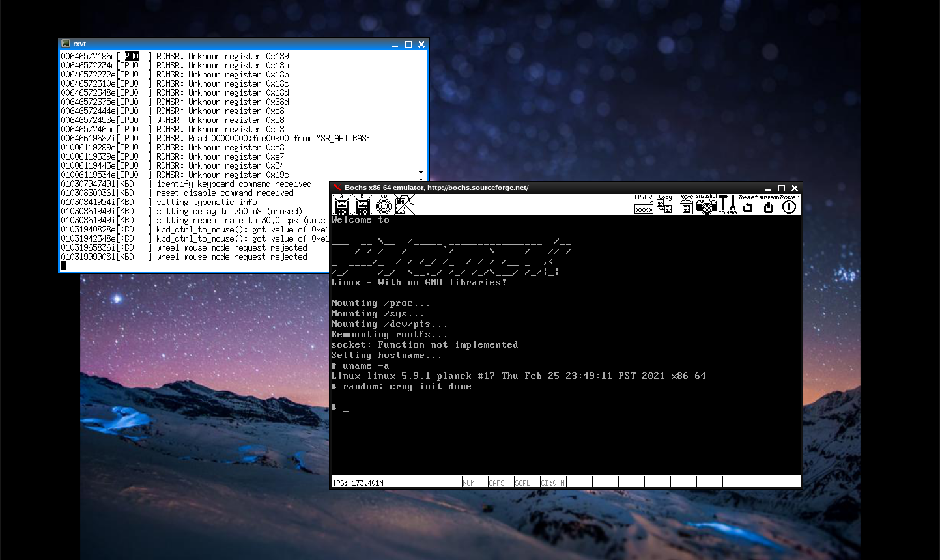Take a snapshot with the camera icon
Image resolution: width=940 pixels, height=560 pixels.
[706, 204]
